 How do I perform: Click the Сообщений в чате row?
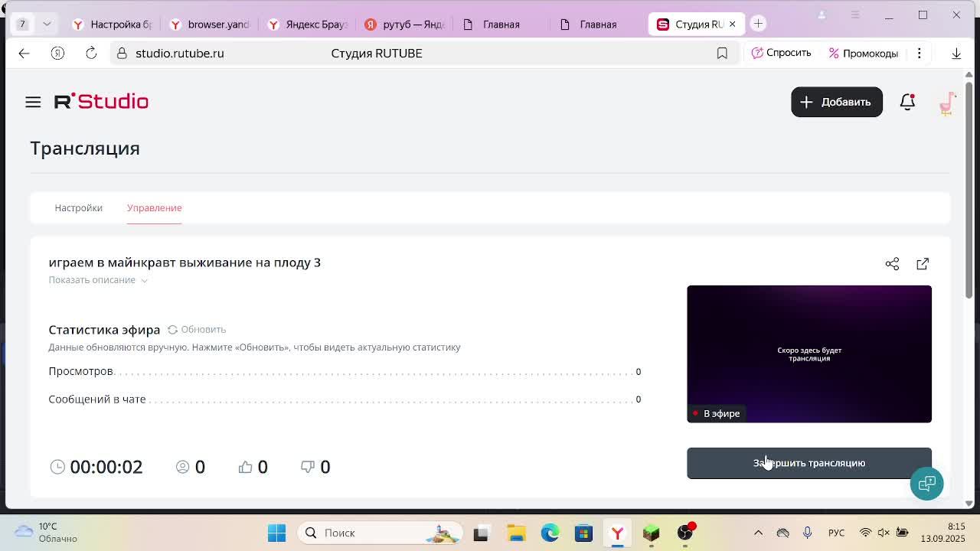point(345,399)
